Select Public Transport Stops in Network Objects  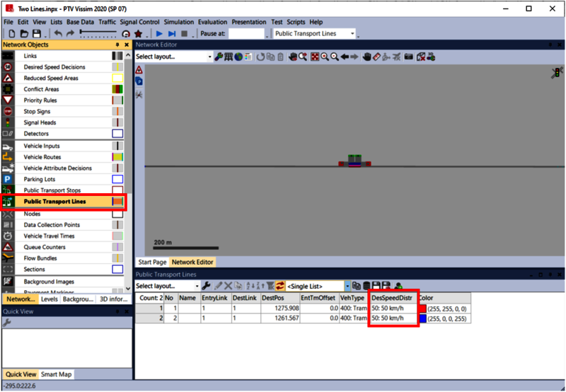click(x=62, y=190)
